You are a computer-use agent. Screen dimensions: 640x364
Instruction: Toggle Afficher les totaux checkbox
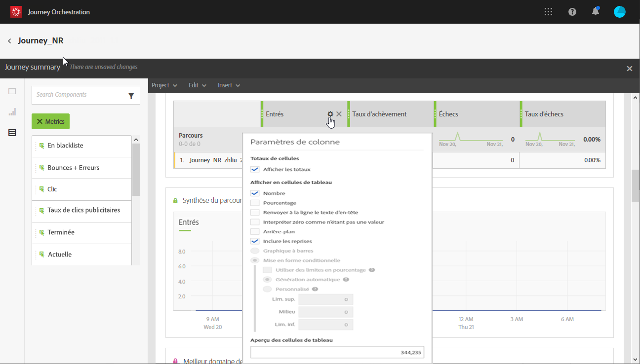255,169
